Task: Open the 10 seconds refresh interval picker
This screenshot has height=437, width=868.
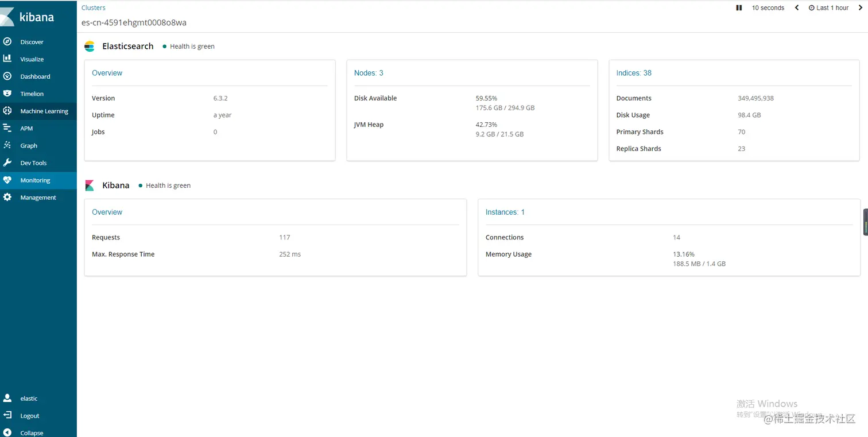Action: pyautogui.click(x=768, y=8)
